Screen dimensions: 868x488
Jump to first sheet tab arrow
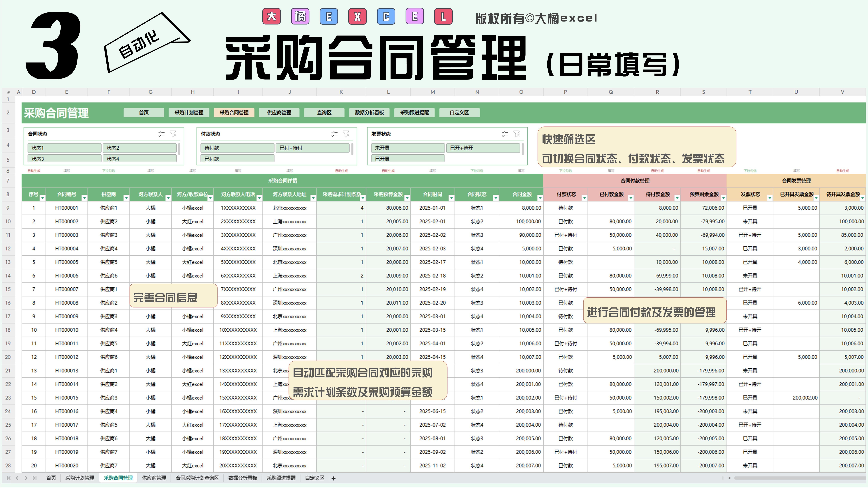pos(8,478)
